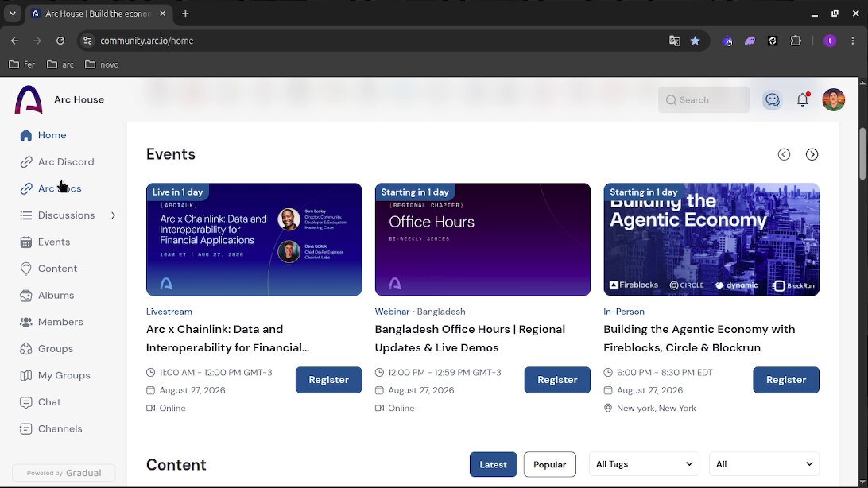868x488 pixels.
Task: Open the Bangladesh Office Hours event title
Action: [x=470, y=338]
